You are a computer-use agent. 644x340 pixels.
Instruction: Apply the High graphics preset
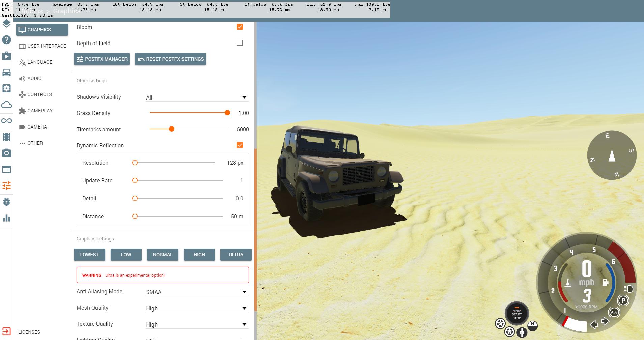[199, 255]
